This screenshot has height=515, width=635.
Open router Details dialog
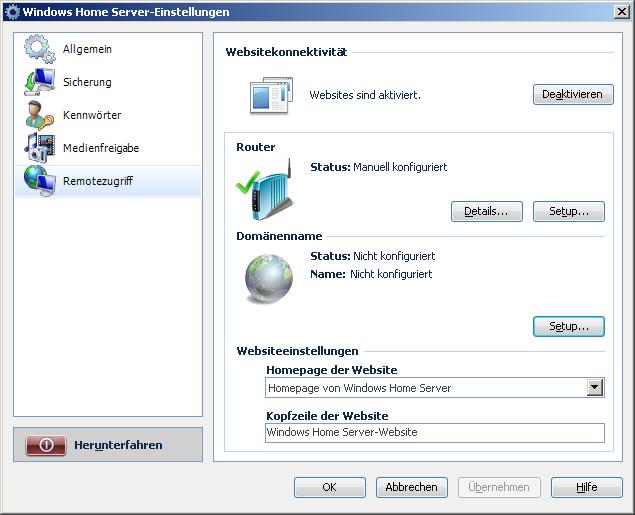487,211
